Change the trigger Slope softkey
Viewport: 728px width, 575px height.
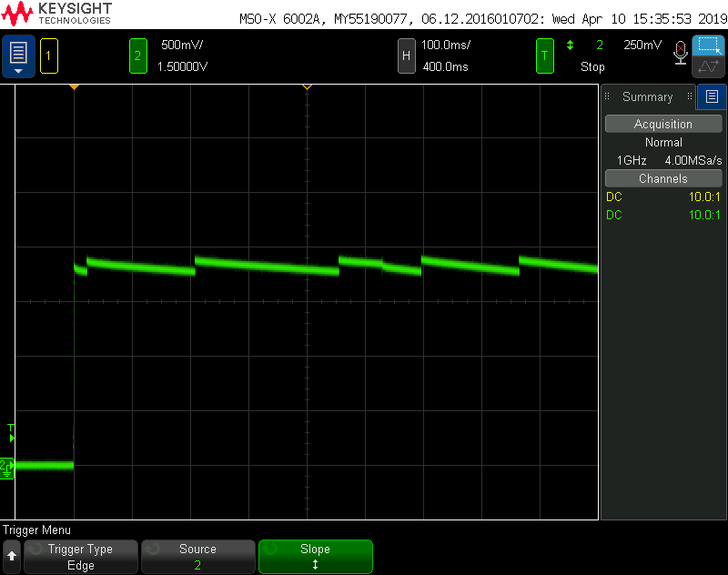click(x=315, y=557)
